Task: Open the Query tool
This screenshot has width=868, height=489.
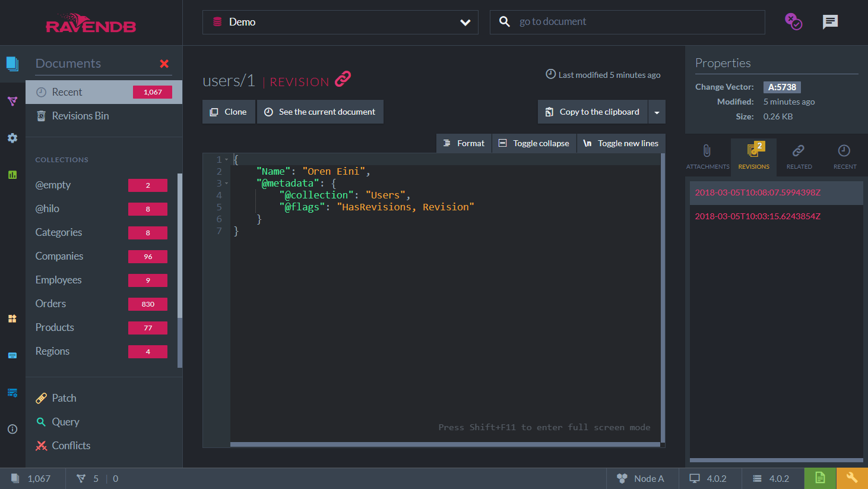Action: (x=104, y=422)
